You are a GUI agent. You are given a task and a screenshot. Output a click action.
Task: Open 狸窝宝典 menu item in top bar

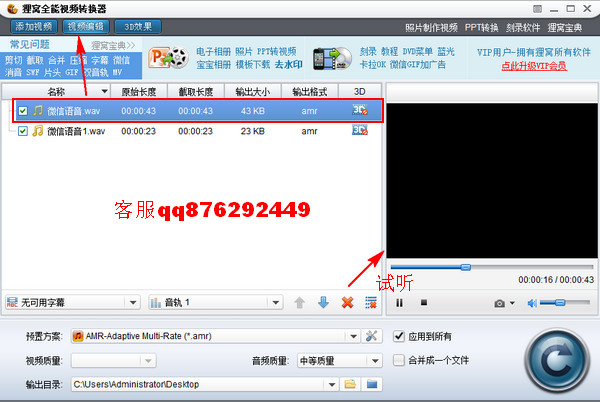(564, 28)
